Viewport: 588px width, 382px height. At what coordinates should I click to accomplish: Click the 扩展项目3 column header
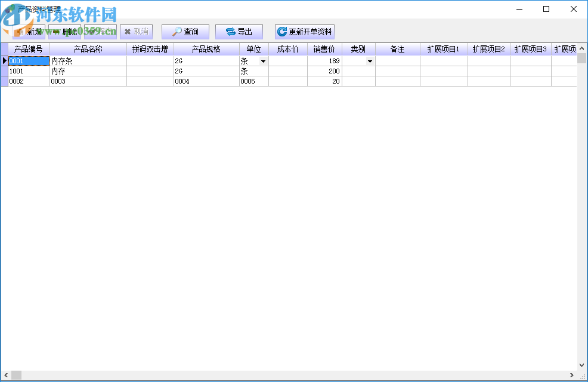pyautogui.click(x=531, y=49)
